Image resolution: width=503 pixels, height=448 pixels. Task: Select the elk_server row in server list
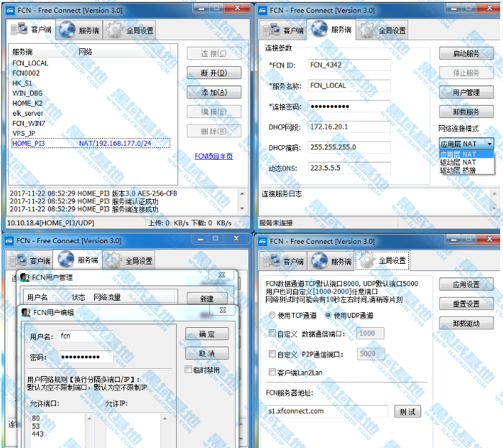pyautogui.click(x=91, y=114)
